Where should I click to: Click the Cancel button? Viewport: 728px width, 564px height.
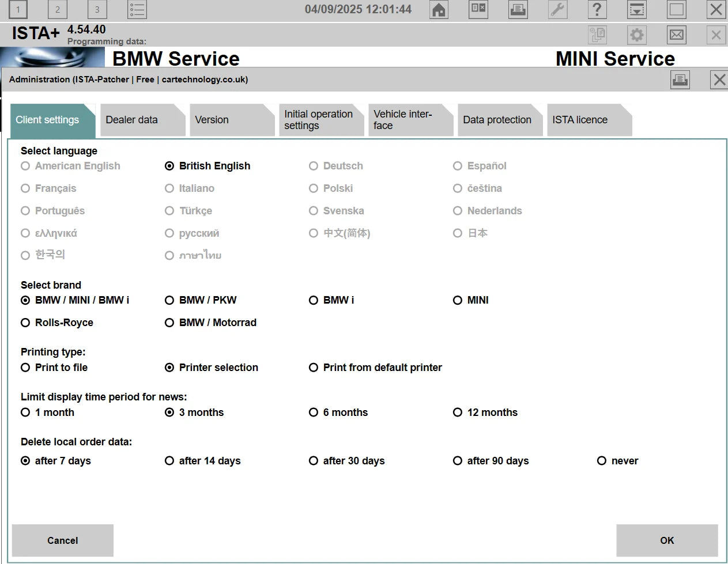[62, 540]
